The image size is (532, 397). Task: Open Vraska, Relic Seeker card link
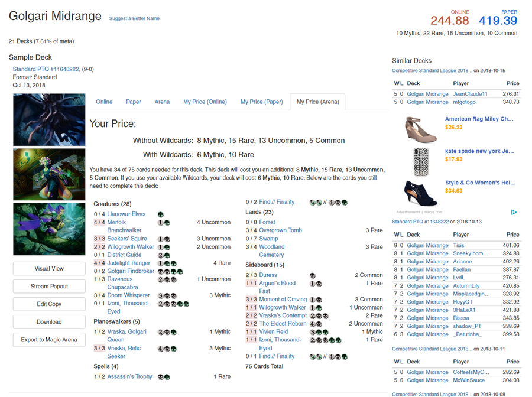pyautogui.click(x=124, y=352)
